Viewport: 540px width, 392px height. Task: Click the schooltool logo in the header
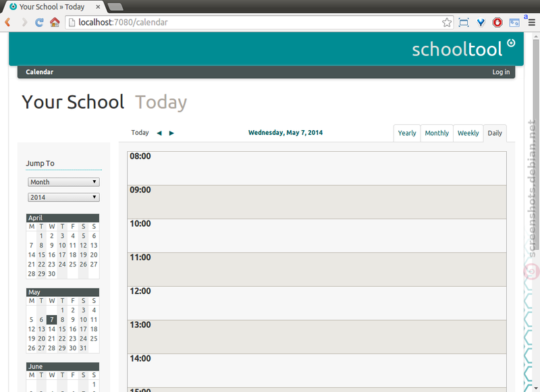coord(463,49)
